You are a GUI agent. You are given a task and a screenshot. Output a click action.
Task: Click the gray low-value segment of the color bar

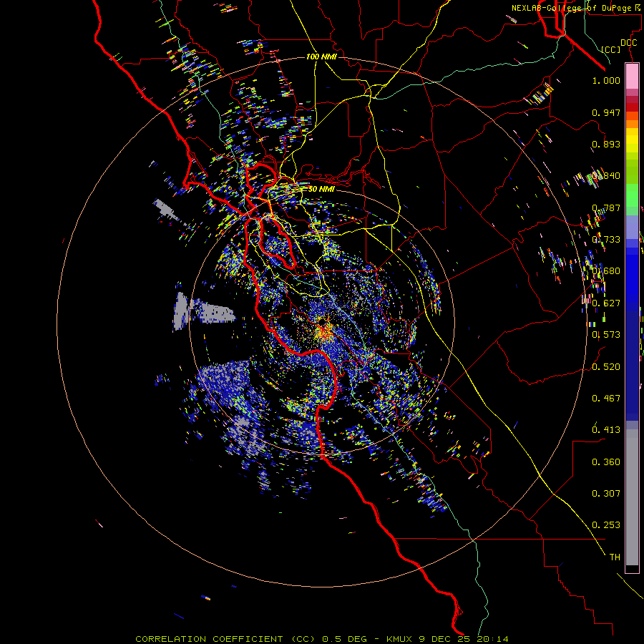tap(632, 497)
